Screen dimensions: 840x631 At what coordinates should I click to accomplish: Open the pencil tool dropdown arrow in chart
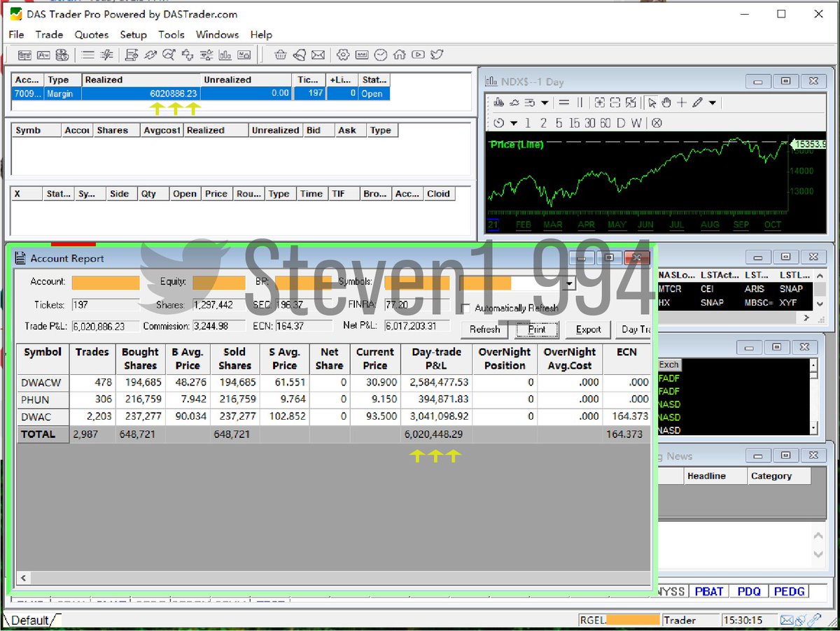pyautogui.click(x=713, y=103)
